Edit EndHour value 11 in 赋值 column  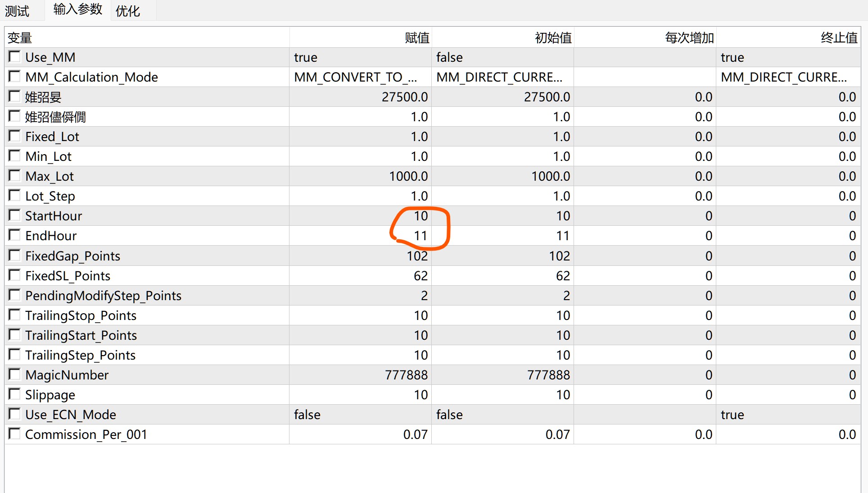[x=420, y=236]
